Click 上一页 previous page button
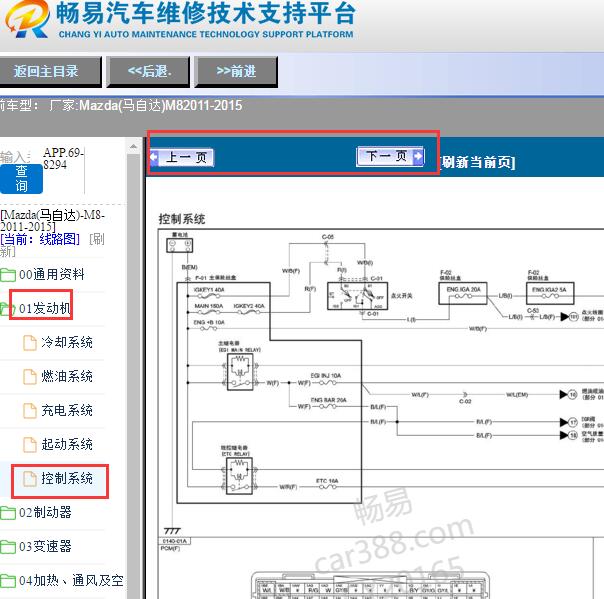Screen dimensions: 604x599 (x=182, y=157)
